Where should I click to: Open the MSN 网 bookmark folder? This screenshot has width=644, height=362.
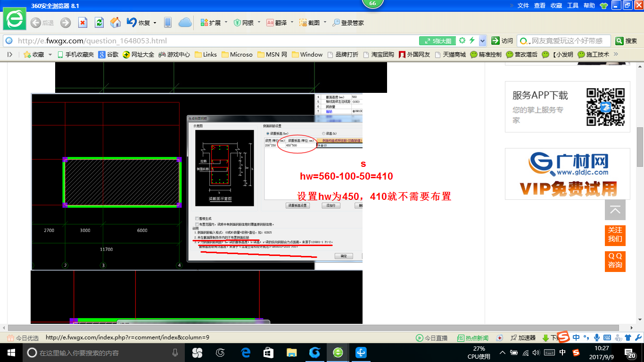tap(272, 55)
